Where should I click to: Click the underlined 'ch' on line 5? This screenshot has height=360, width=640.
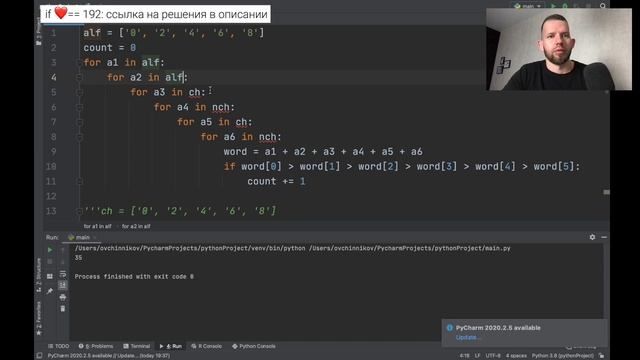point(194,93)
